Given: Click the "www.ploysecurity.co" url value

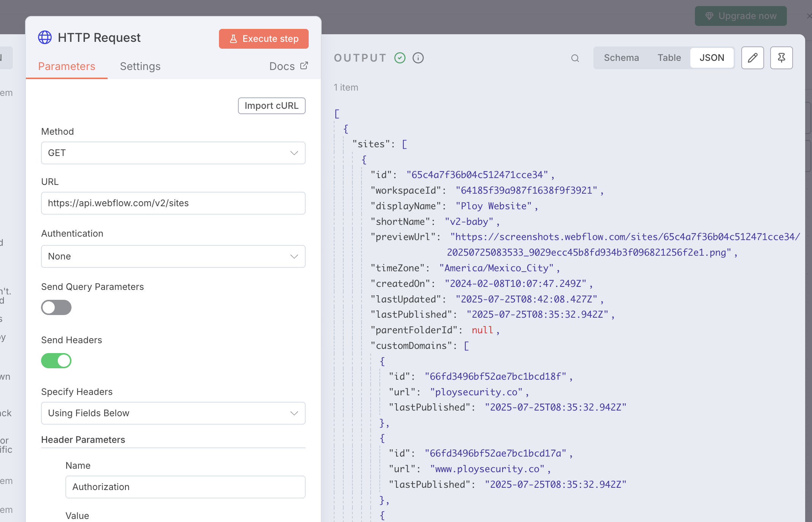Looking at the screenshot, I should click(x=487, y=469).
